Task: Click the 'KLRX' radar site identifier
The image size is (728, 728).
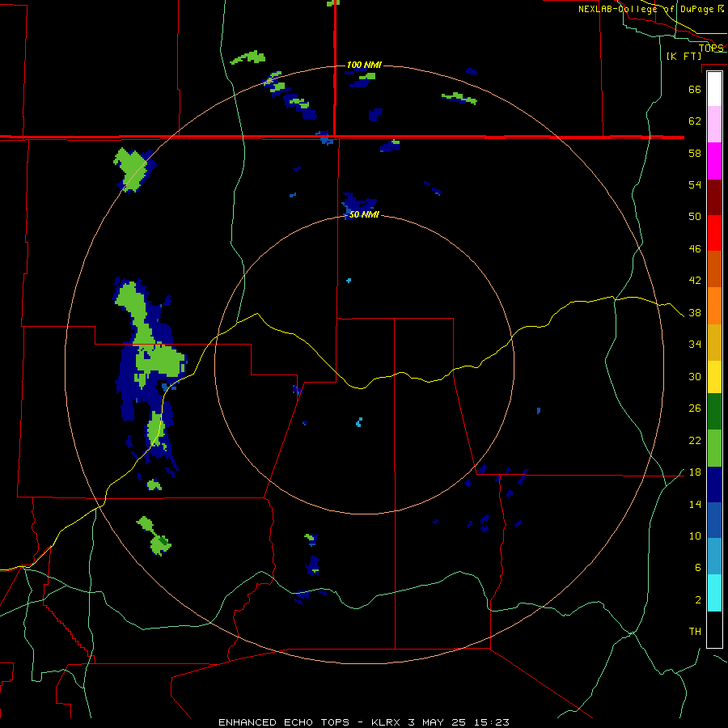Action: (387, 722)
